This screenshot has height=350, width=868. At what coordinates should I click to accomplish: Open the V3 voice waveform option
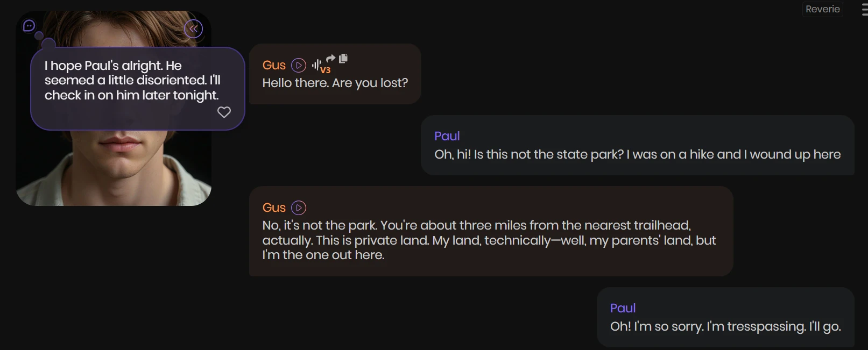point(319,66)
